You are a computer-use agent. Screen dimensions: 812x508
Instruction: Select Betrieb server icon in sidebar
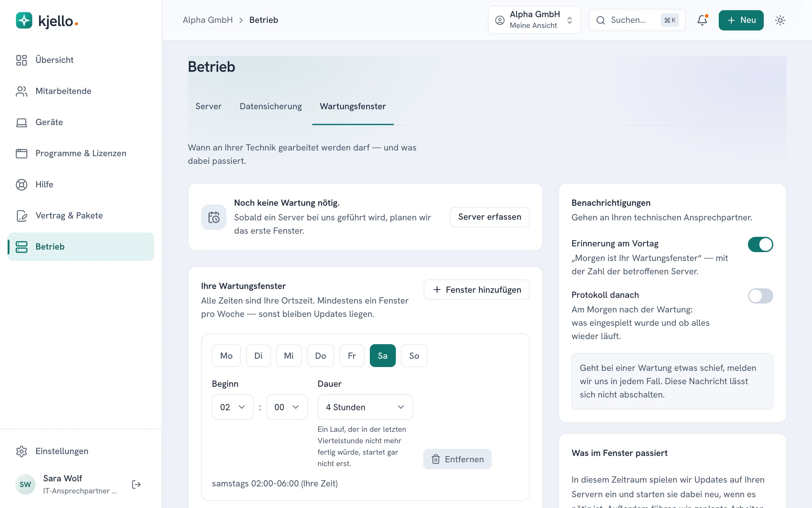tap(22, 247)
